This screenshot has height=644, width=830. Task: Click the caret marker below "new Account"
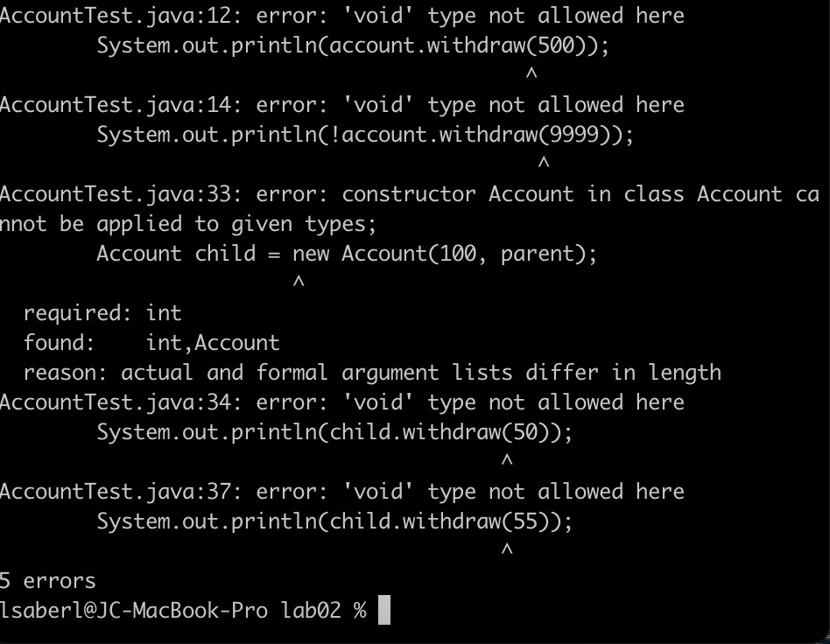pyautogui.click(x=298, y=283)
